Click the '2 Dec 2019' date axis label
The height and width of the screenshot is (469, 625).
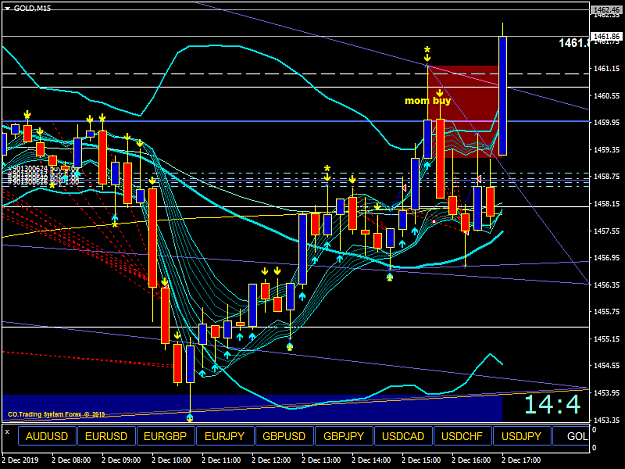tap(20, 460)
